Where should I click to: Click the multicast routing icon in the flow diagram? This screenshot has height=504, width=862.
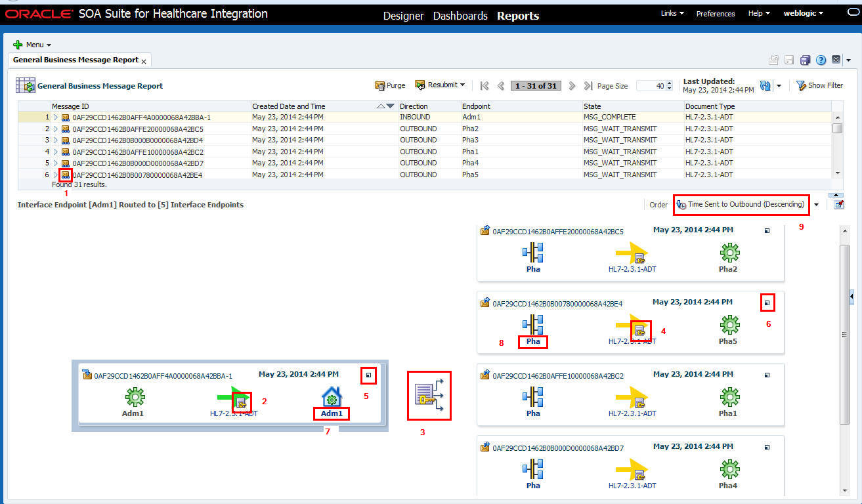(430, 396)
